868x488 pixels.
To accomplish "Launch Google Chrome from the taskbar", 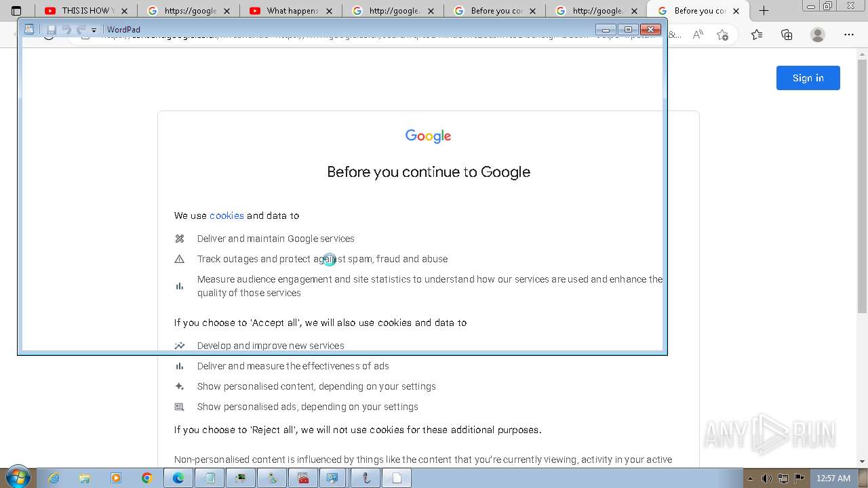I will pyautogui.click(x=147, y=478).
